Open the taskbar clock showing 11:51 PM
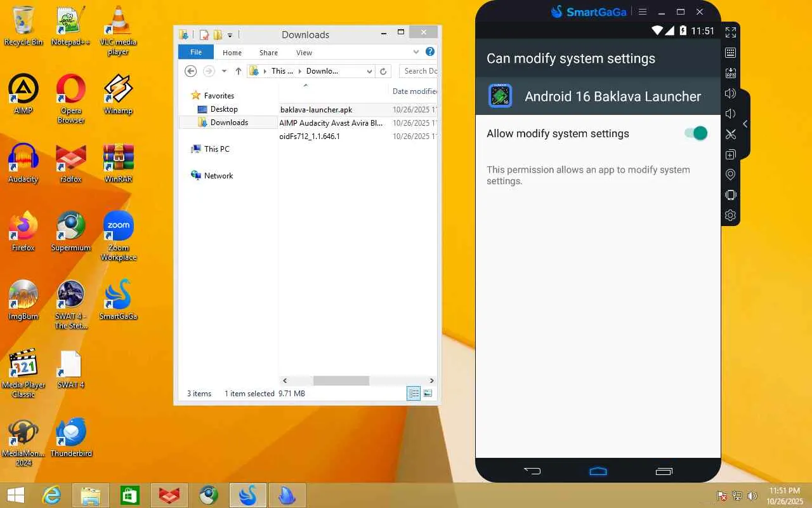The image size is (812, 508). [785, 496]
